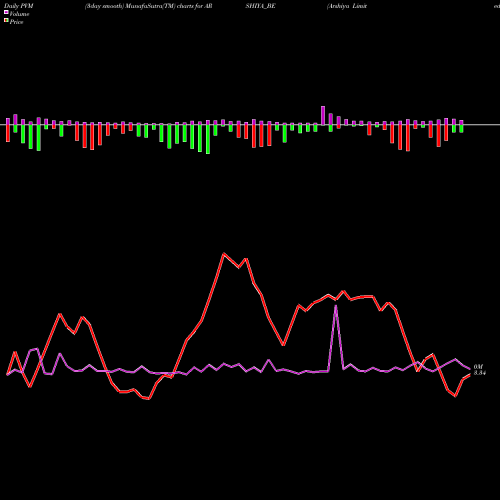Image resolution: width=500 pixels, height=500 pixels.
Task: Click the purple Volume legend swatch
Action: click(6, 12)
